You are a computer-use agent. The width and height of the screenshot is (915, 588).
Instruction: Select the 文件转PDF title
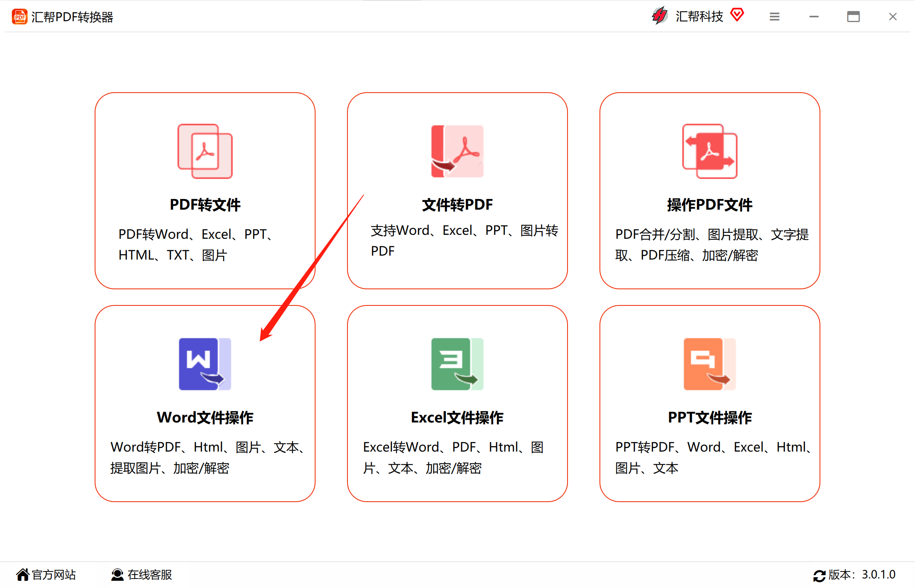458,205
